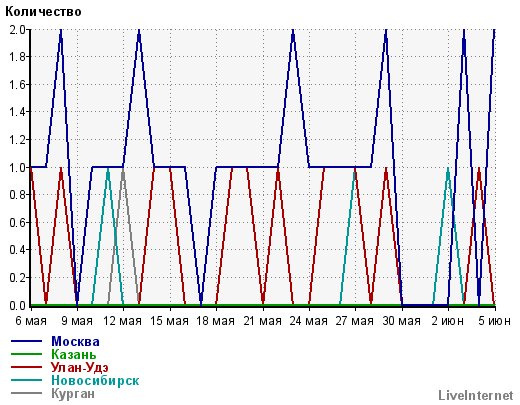Click the 1.0 value on y-axis
The height and width of the screenshot is (405, 520).
[x=17, y=168]
